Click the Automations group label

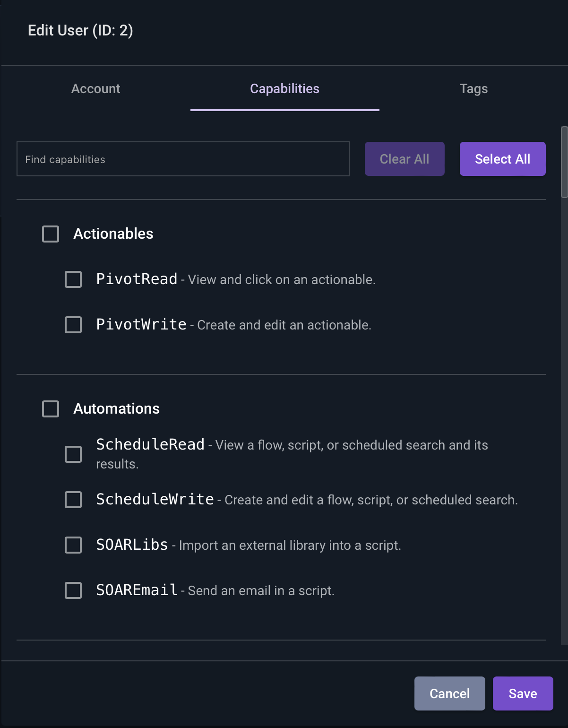click(117, 408)
